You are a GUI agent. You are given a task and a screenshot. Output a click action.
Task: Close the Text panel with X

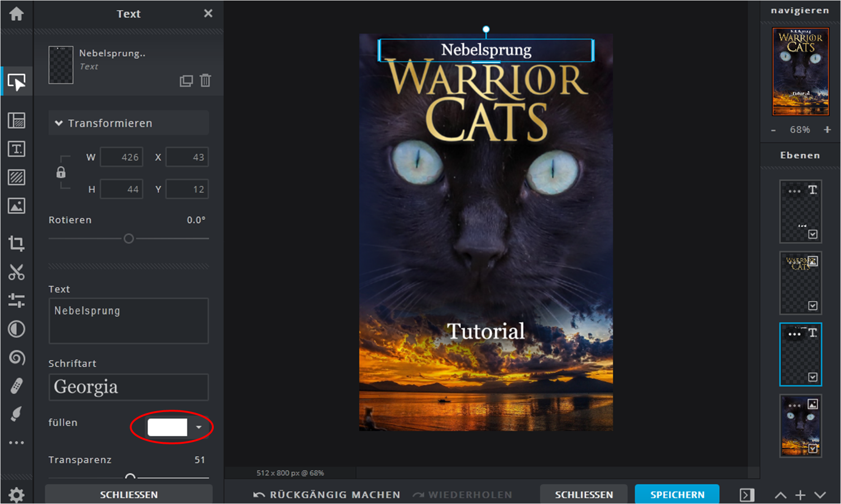point(208,13)
